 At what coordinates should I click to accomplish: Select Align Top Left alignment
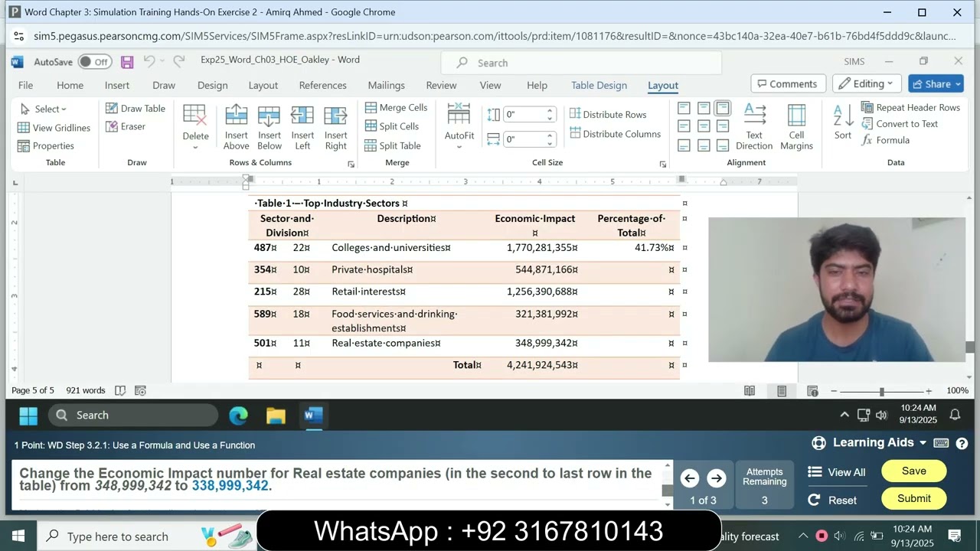pyautogui.click(x=684, y=109)
